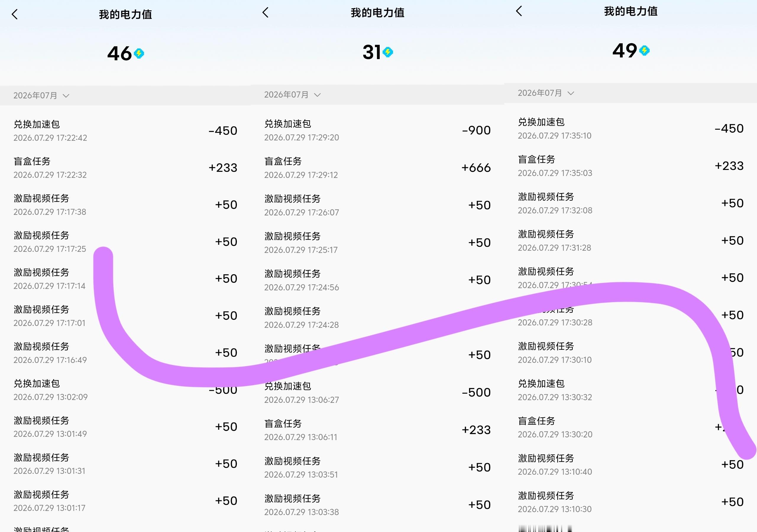Select the 激励视频任务 entry at 17:30:10

pos(631,353)
